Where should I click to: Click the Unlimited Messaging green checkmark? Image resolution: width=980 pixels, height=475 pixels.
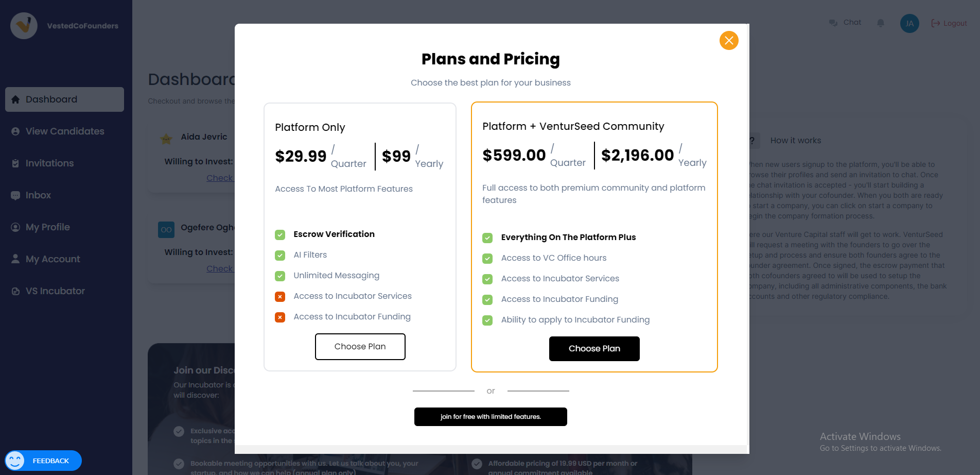(x=280, y=276)
